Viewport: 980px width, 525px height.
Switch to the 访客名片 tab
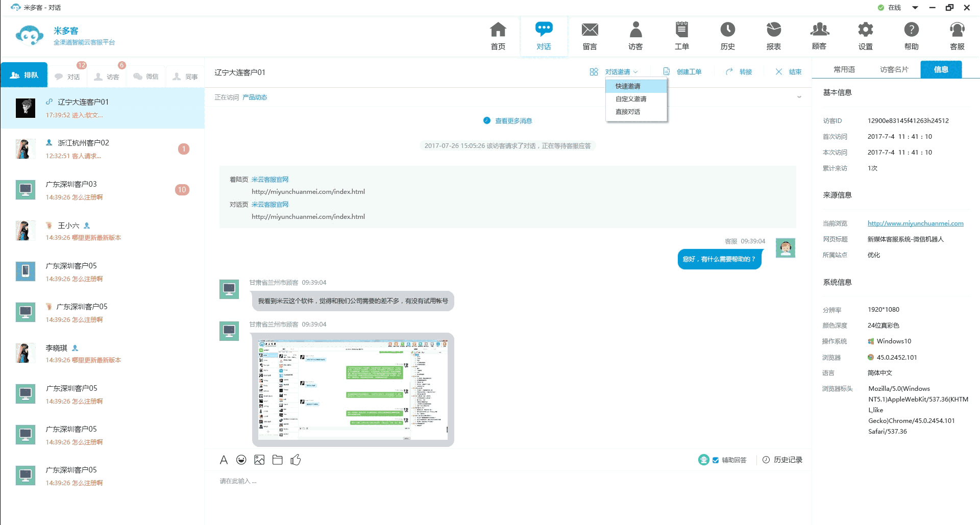pyautogui.click(x=894, y=69)
